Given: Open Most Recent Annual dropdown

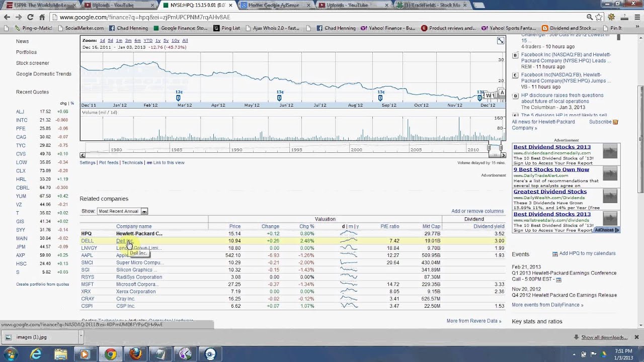Looking at the screenshot, I should coord(122,211).
